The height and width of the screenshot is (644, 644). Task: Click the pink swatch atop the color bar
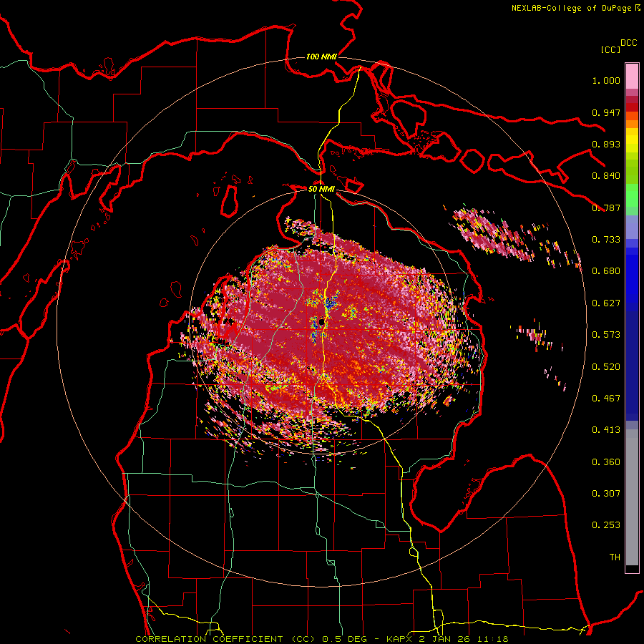(x=632, y=77)
